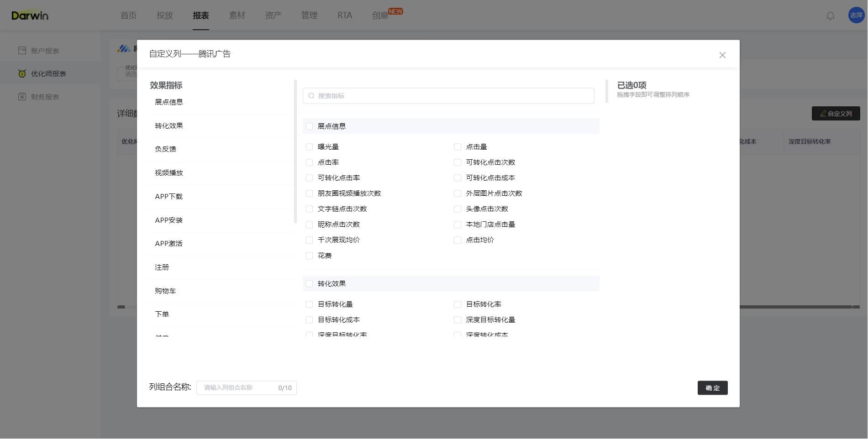The width and height of the screenshot is (868, 439).
Task: Click the magnifier icon in the metric search box
Action: tap(311, 96)
